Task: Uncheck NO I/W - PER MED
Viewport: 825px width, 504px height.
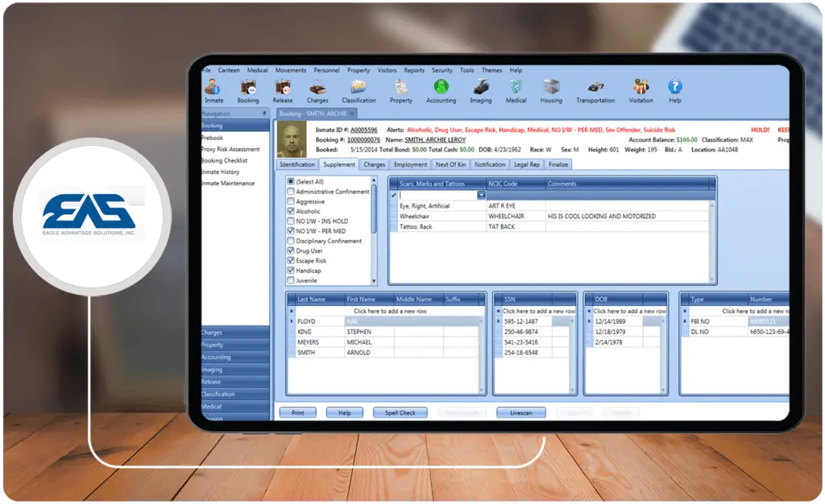Action: coord(290,231)
